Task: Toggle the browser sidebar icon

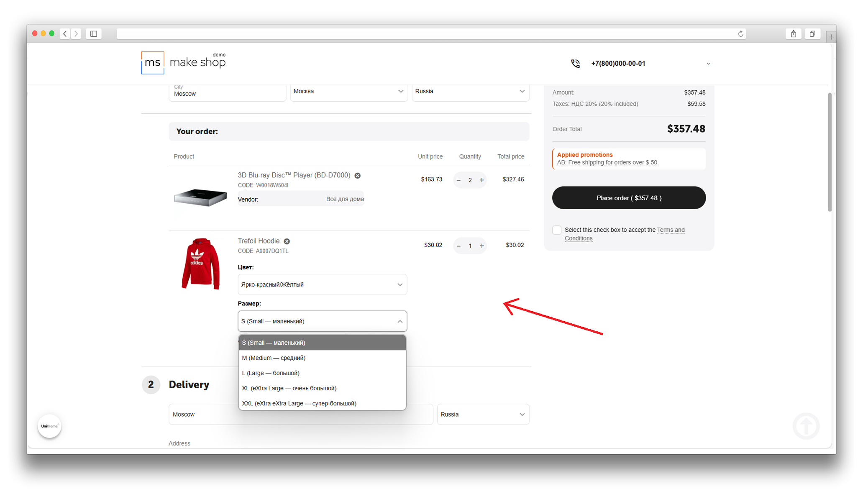Action: click(93, 34)
